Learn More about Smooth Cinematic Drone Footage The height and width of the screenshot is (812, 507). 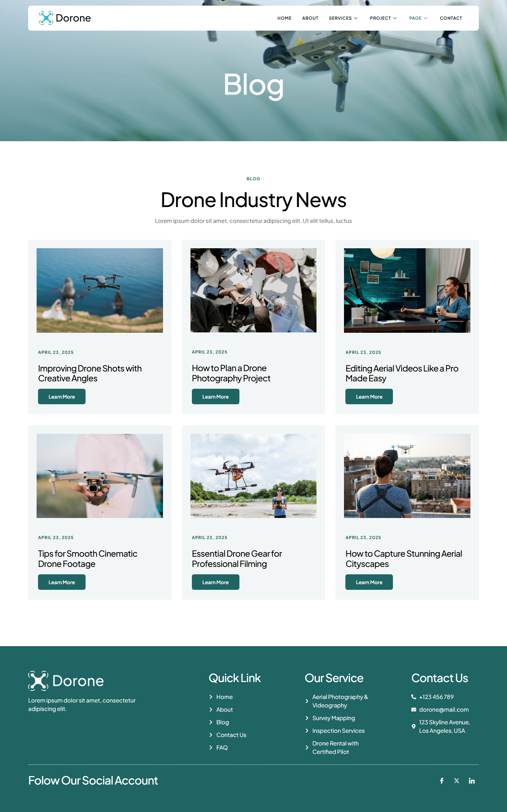pos(62,582)
